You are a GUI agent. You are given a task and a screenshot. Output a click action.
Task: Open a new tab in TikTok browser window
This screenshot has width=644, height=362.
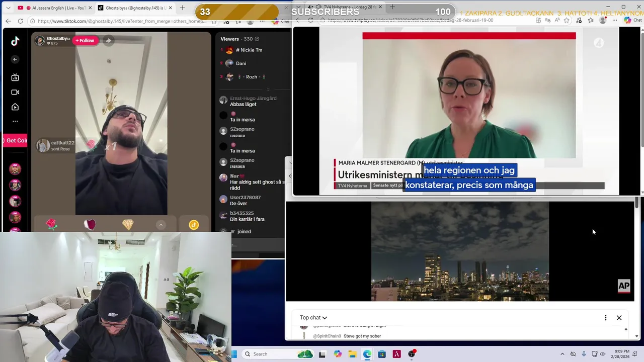coord(183,8)
